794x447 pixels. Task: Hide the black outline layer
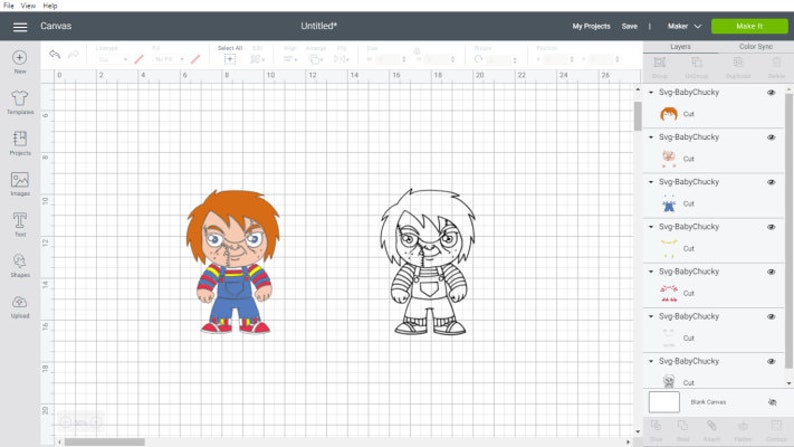(x=771, y=361)
